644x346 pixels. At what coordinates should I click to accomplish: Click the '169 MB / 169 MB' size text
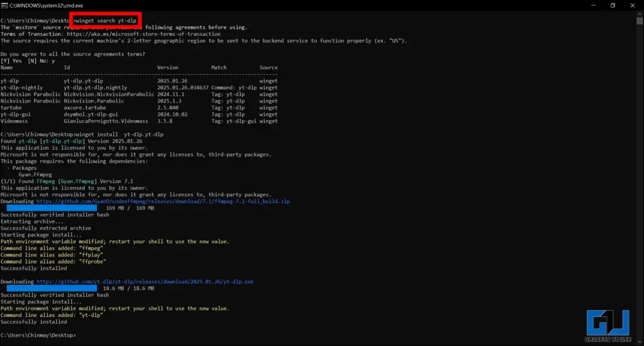(x=130, y=208)
